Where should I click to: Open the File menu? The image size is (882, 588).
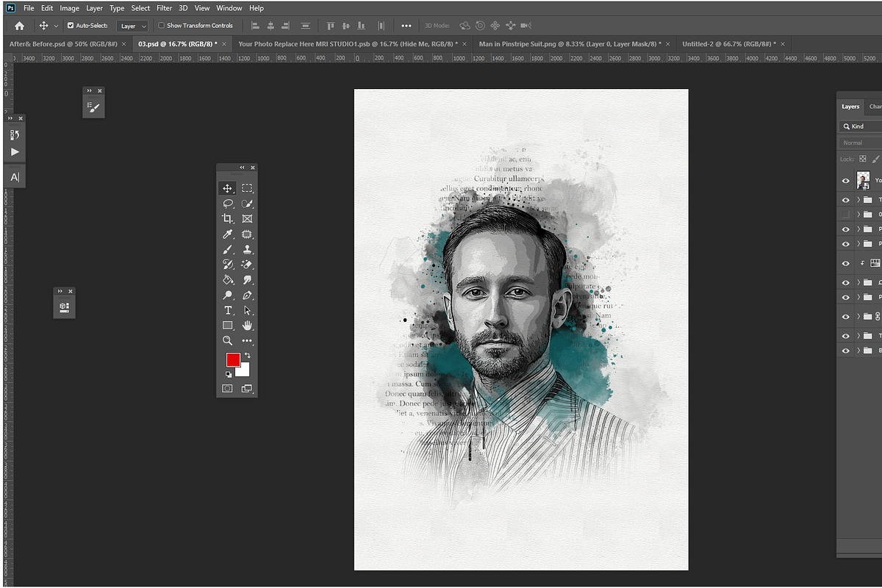[29, 8]
